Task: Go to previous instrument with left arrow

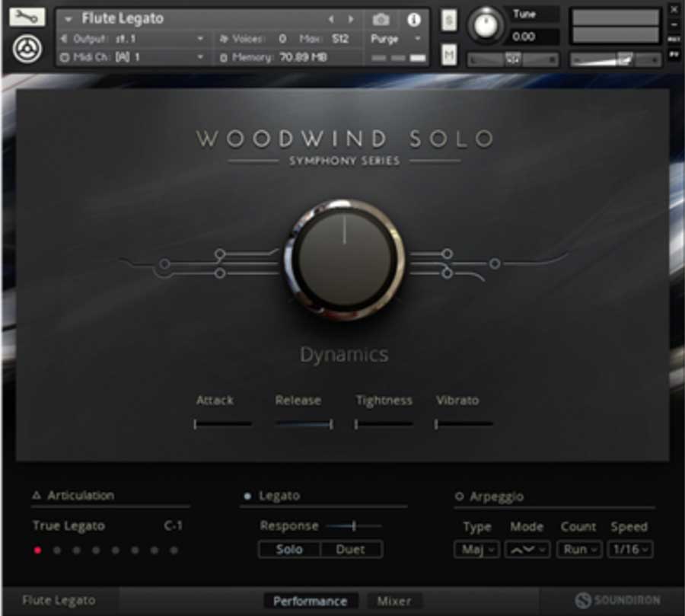Action: [x=331, y=19]
